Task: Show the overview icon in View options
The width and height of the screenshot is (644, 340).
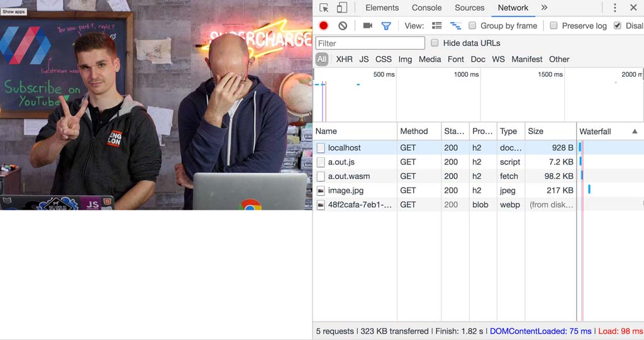Action: click(x=455, y=26)
